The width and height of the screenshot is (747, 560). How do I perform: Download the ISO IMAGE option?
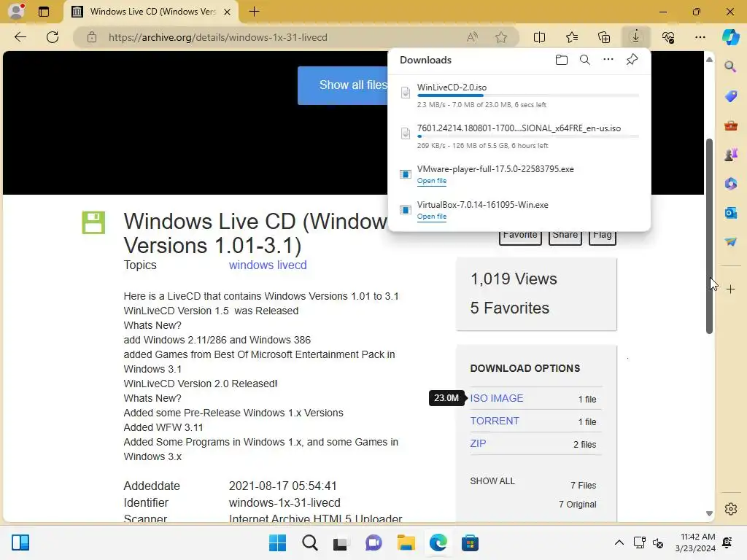(x=496, y=398)
